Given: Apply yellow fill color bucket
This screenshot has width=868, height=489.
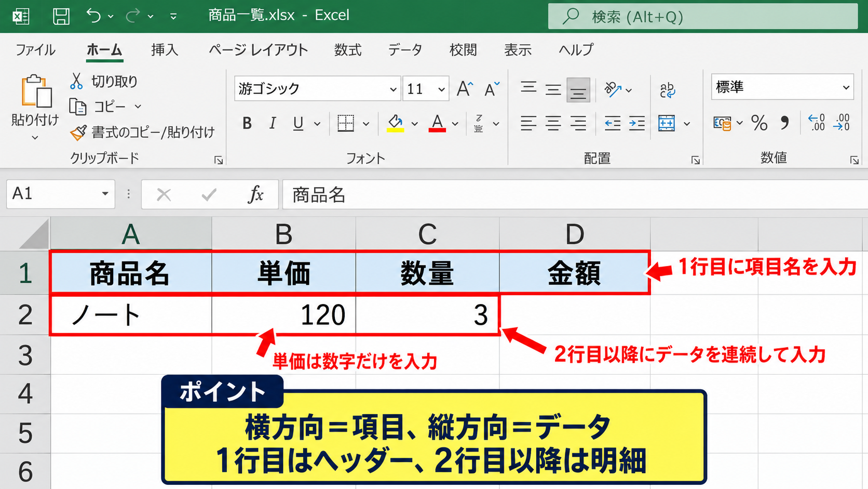Looking at the screenshot, I should tap(396, 123).
